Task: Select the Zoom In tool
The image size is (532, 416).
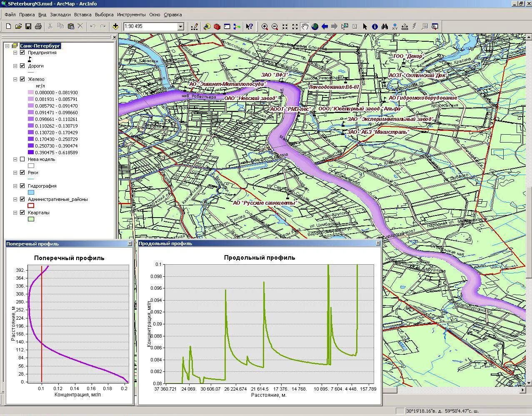Action: [265, 26]
